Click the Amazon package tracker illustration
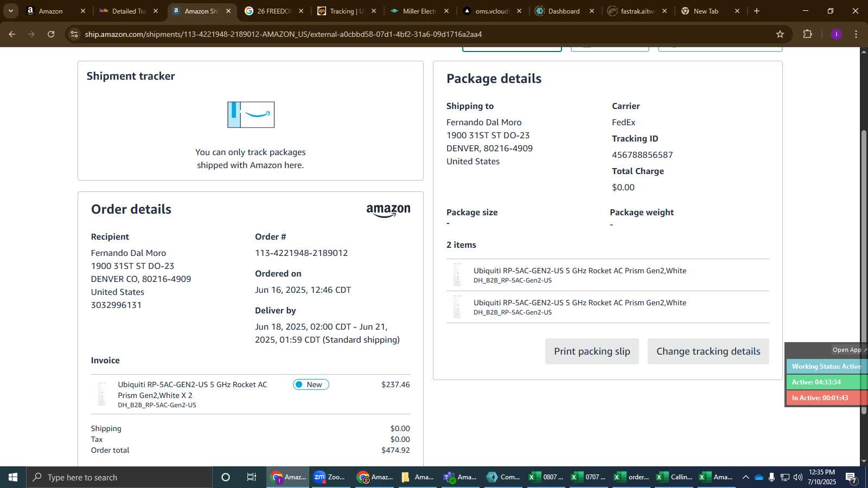The width and height of the screenshot is (868, 488). 251,114
